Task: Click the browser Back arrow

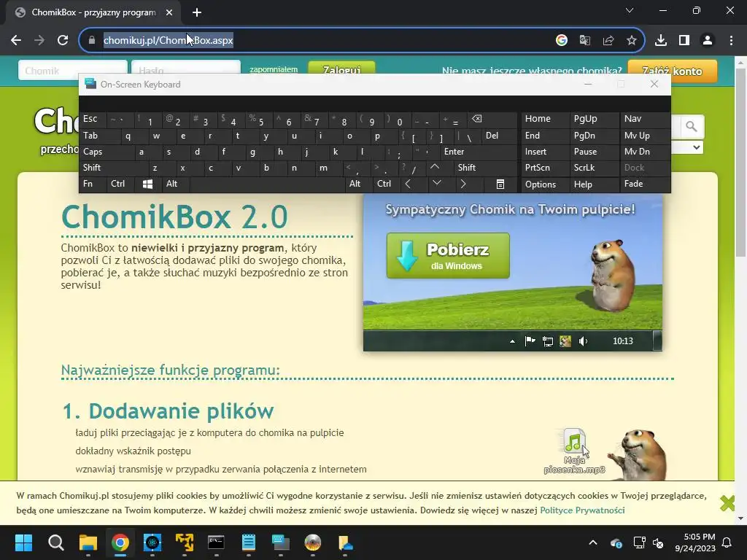Action: pos(16,41)
